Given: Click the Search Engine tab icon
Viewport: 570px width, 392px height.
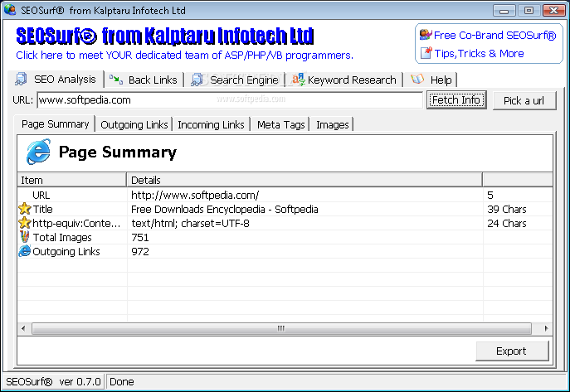Looking at the screenshot, I should point(197,80).
